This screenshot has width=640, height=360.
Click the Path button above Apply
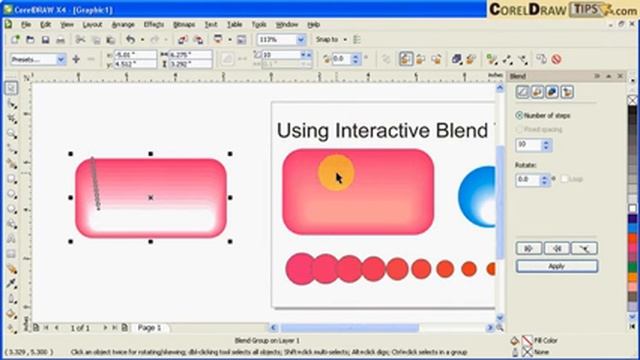(584, 248)
